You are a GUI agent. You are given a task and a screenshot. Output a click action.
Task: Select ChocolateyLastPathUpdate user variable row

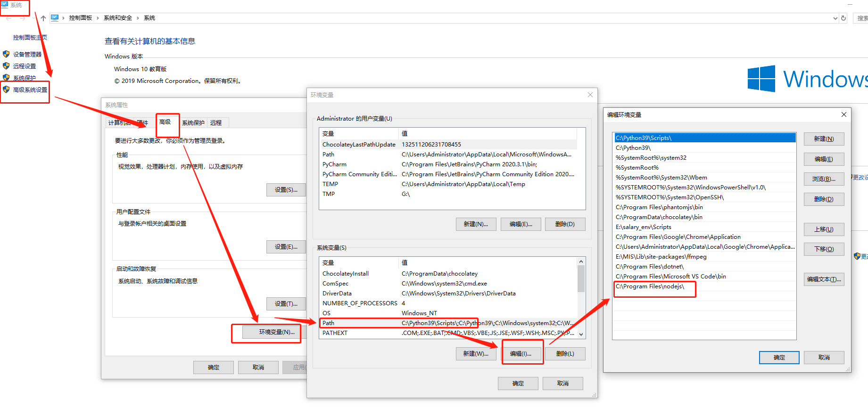point(448,145)
